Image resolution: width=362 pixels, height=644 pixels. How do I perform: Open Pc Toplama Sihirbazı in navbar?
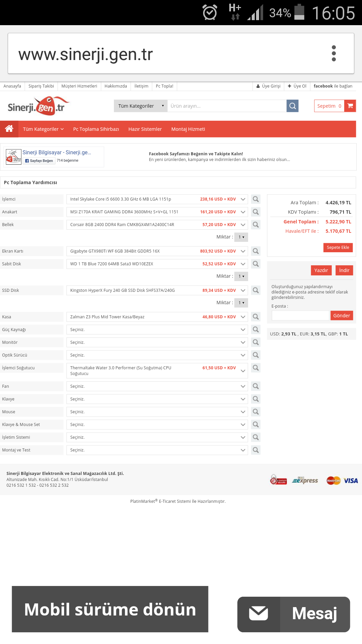[96, 129]
